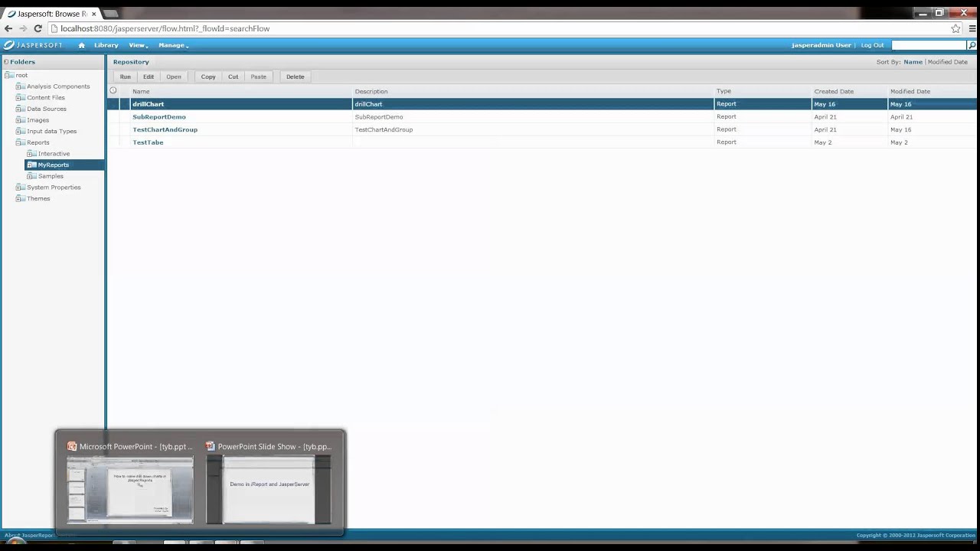Open the Library menu
The height and width of the screenshot is (551, 980).
click(106, 45)
